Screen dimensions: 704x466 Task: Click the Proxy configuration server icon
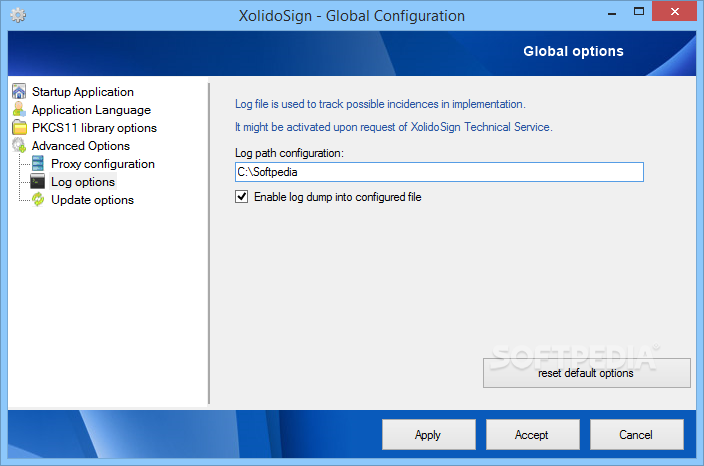[38, 163]
